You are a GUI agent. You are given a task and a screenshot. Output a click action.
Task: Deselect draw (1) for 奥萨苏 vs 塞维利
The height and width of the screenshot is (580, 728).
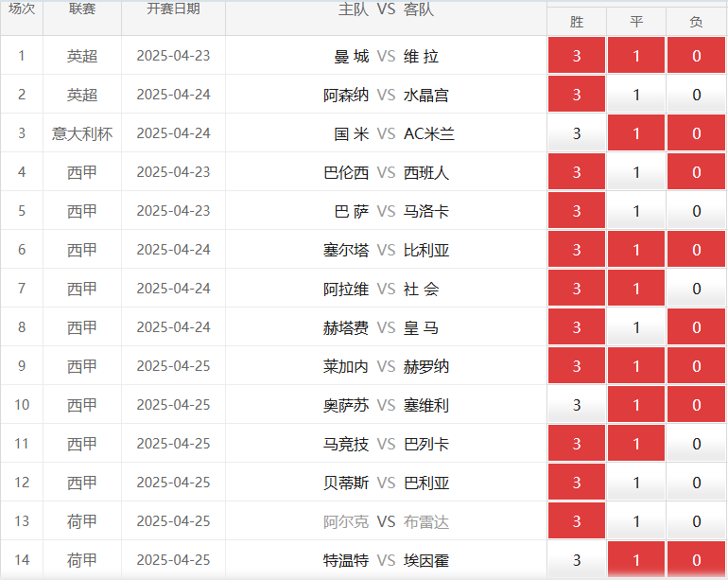(636, 405)
